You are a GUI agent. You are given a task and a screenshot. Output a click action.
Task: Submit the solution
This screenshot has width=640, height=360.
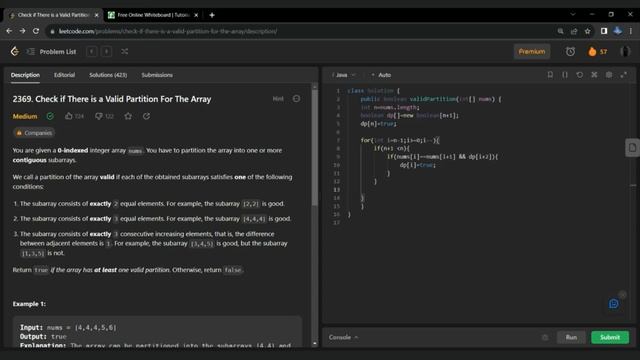610,337
